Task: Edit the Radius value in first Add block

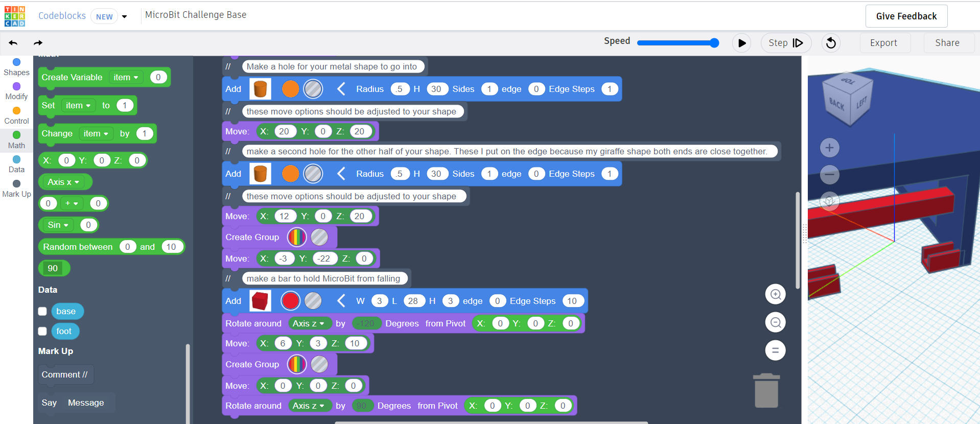Action: [400, 89]
